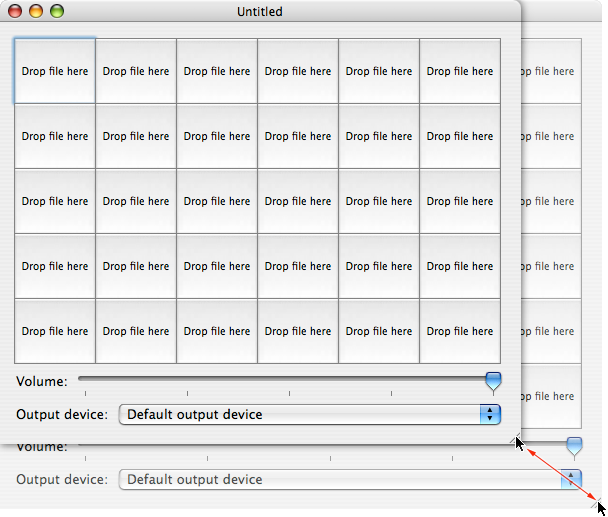Click row two, column five Drop file here cell

(379, 136)
